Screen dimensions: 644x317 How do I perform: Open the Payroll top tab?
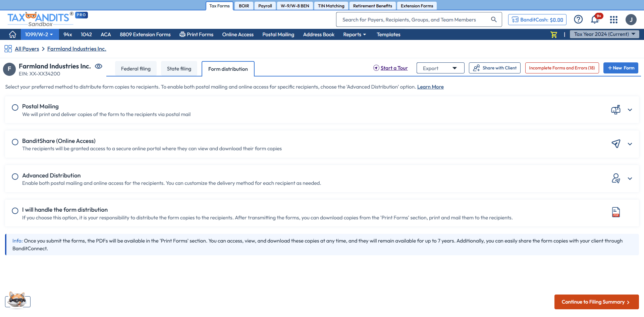point(265,6)
